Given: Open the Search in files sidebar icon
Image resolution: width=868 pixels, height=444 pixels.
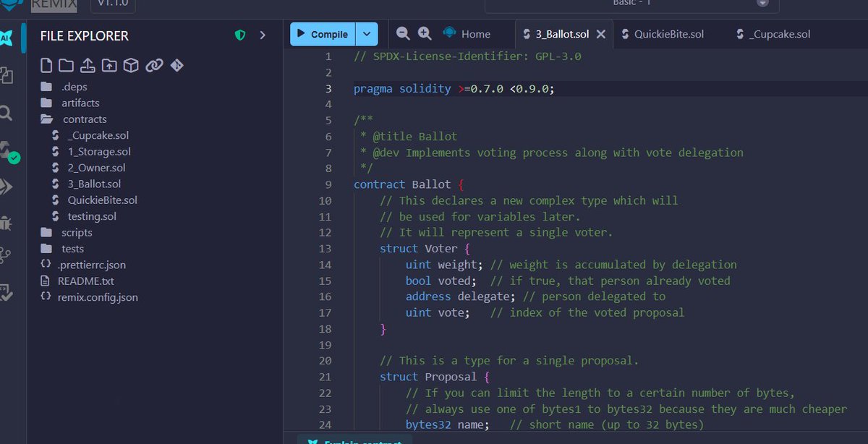Looking at the screenshot, I should [6, 113].
